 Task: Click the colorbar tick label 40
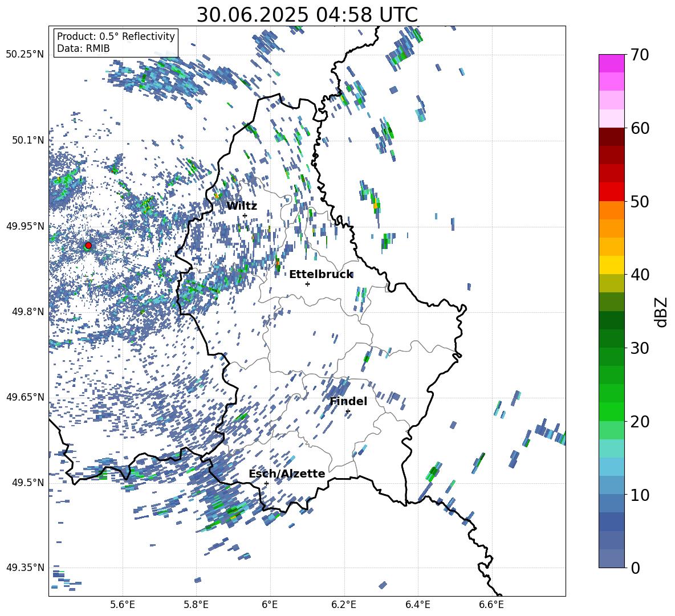tap(640, 275)
